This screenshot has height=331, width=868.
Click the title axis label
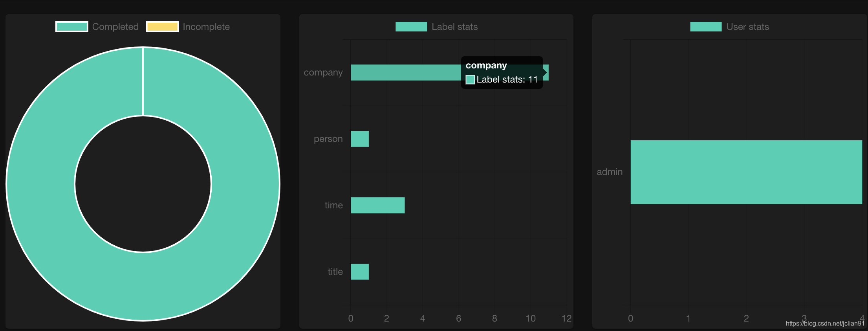tap(335, 272)
